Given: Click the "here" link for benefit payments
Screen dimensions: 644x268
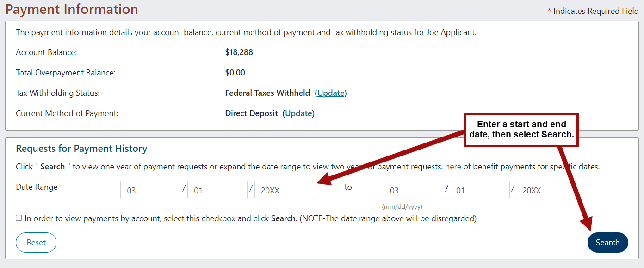Looking at the screenshot, I should 453,166.
